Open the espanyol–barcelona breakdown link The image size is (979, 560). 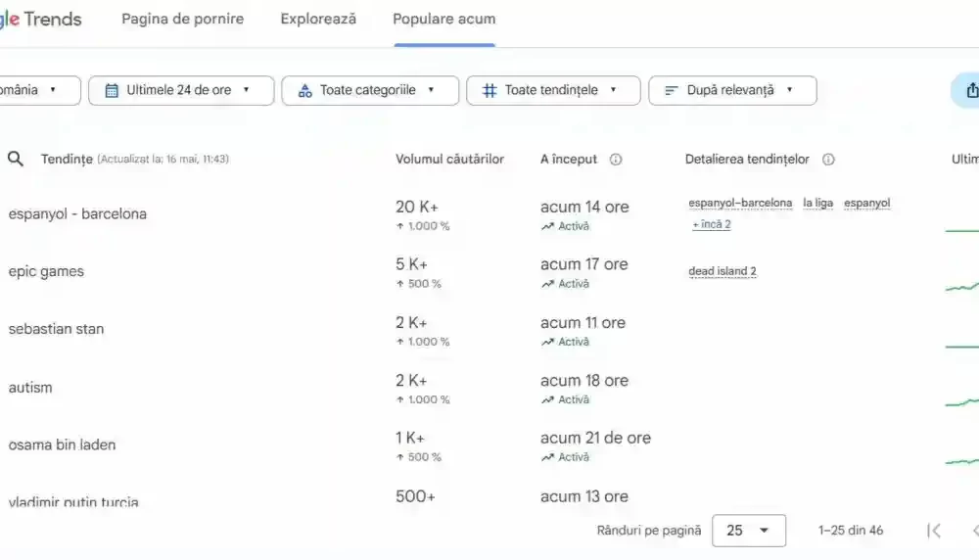click(x=740, y=203)
